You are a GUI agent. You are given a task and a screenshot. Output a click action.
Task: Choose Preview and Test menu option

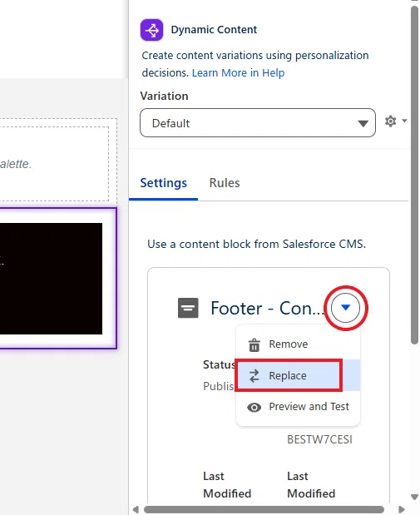298,407
